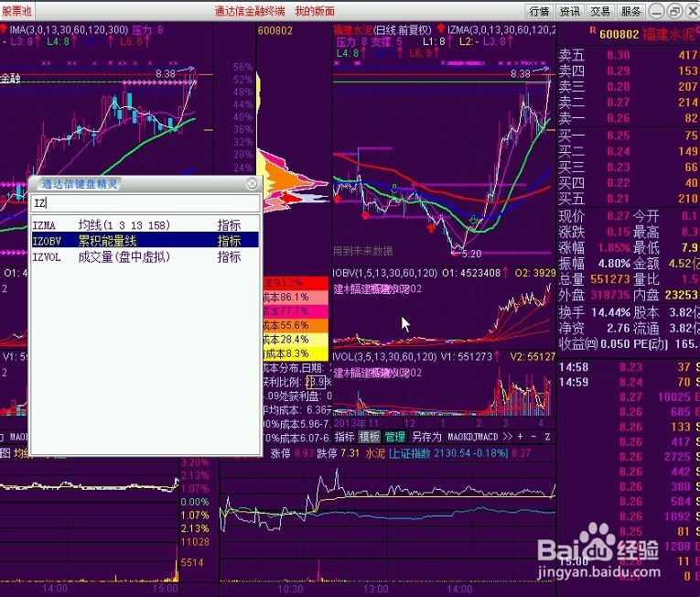Click the 8.38 high price label in daily chart
The width and height of the screenshot is (700, 597).
(521, 74)
